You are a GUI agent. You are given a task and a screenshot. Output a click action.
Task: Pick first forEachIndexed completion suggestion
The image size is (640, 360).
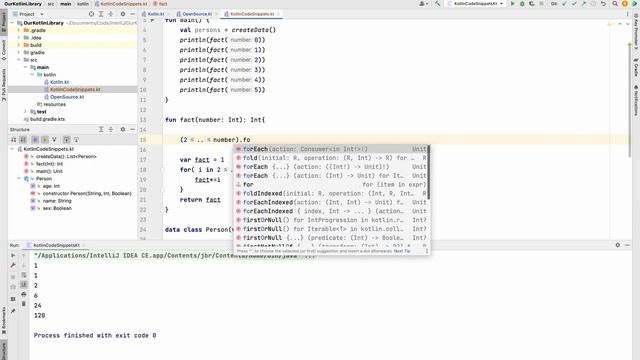tap(332, 202)
